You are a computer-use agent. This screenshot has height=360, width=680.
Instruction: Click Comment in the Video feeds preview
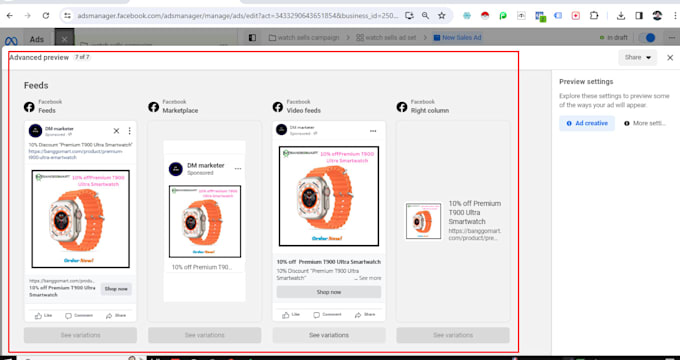point(327,315)
